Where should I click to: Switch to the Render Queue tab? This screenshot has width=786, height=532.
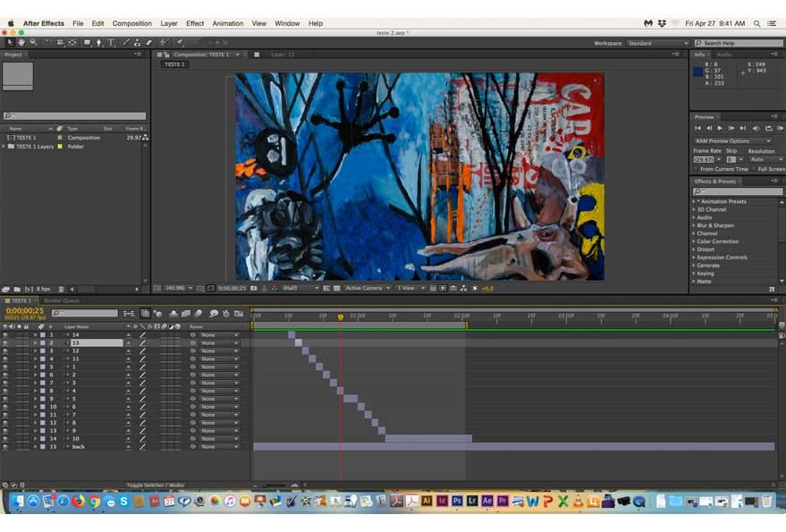coord(62,300)
